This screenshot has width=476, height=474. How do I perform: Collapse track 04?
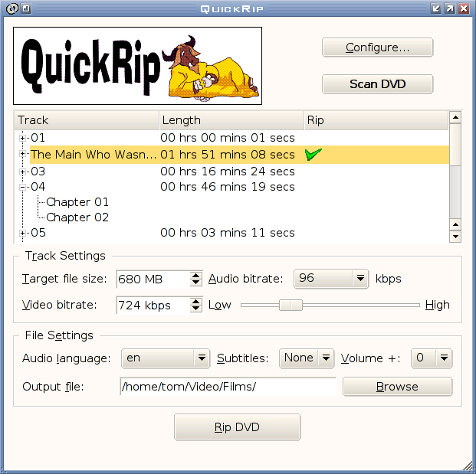22,188
